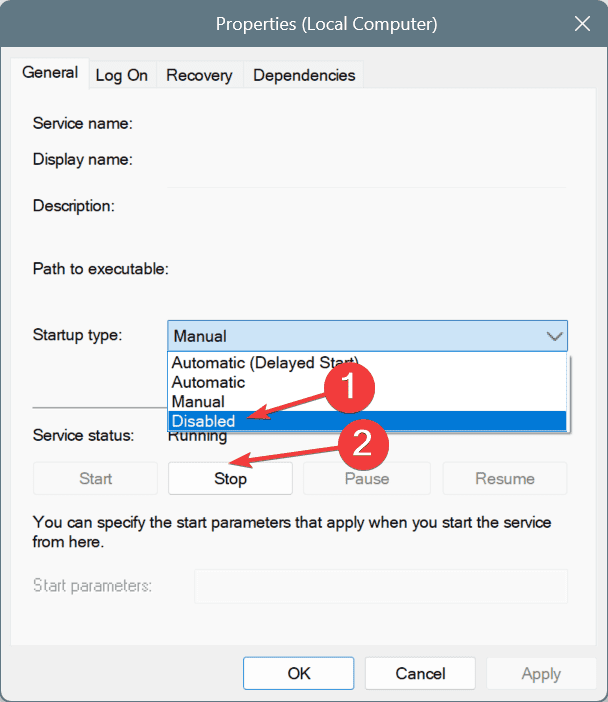Select the plain Automatic startup option

(x=208, y=382)
